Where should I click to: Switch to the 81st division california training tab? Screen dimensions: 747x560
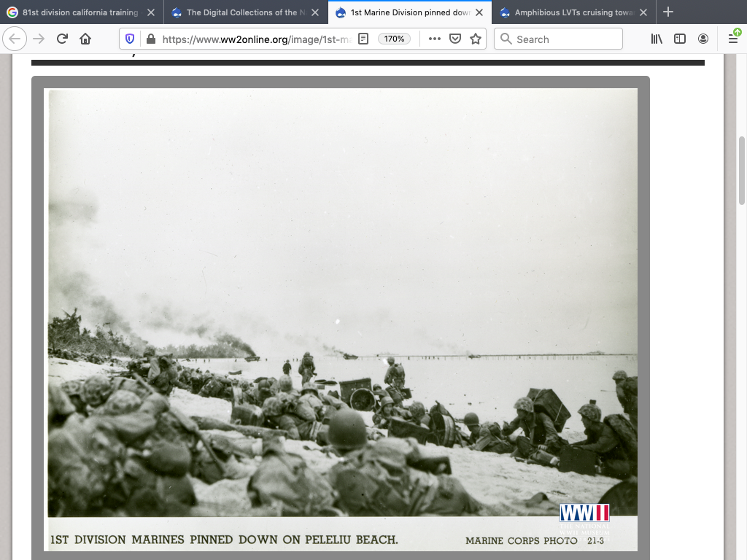(x=79, y=12)
